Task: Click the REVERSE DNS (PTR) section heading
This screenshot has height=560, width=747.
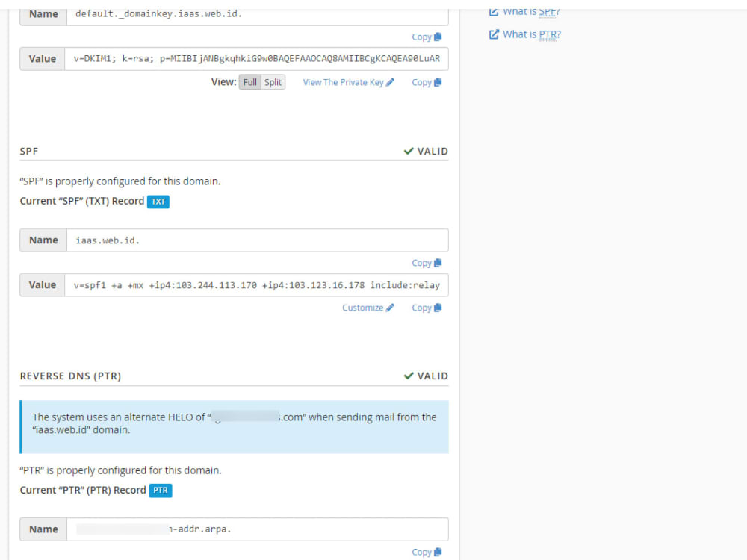Action: click(70, 376)
